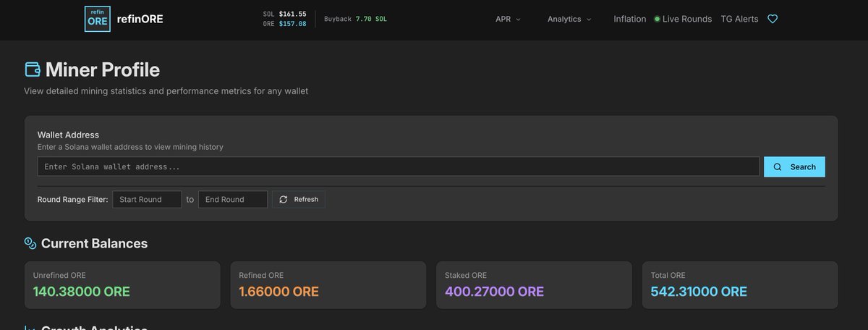Click the refinORE brand name
Screen dimensions: 868x330
click(x=140, y=19)
